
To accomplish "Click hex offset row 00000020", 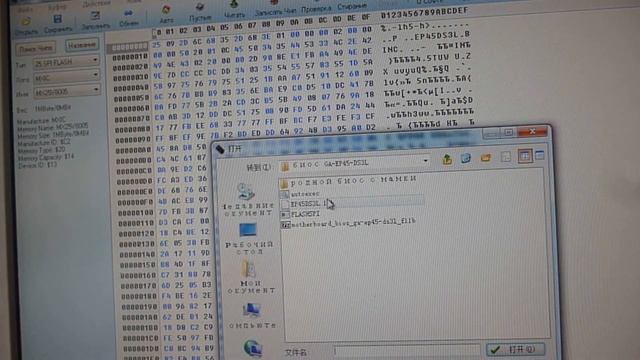I will click(131, 67).
